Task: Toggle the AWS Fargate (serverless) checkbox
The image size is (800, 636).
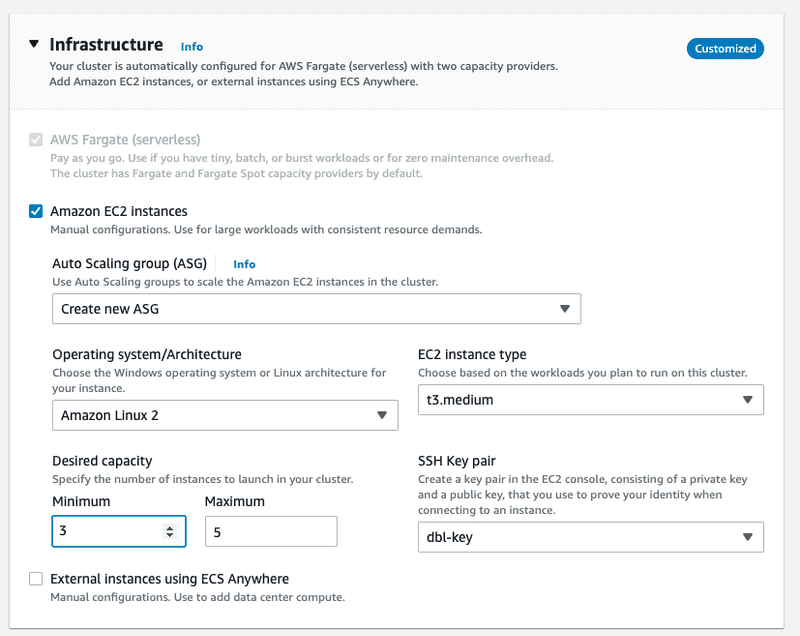Action: (x=36, y=139)
